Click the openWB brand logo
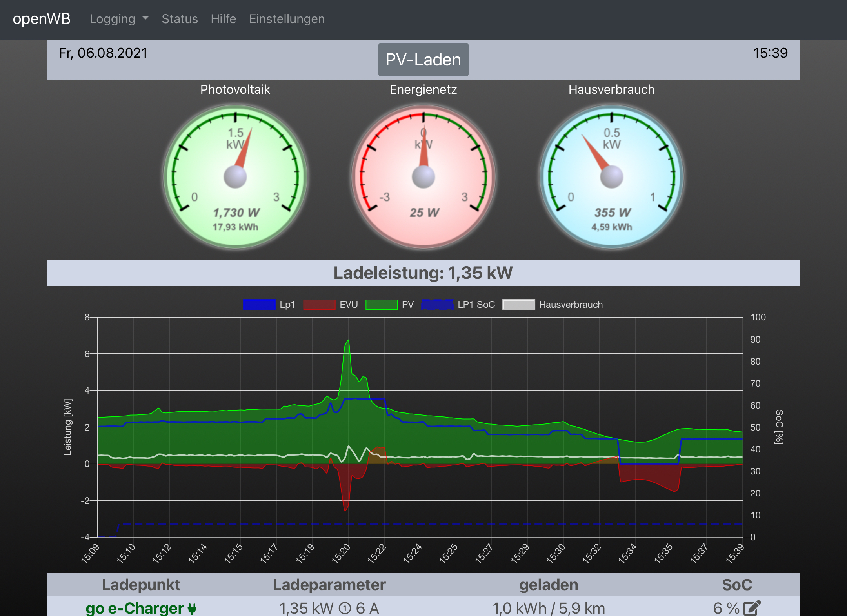 tap(42, 19)
